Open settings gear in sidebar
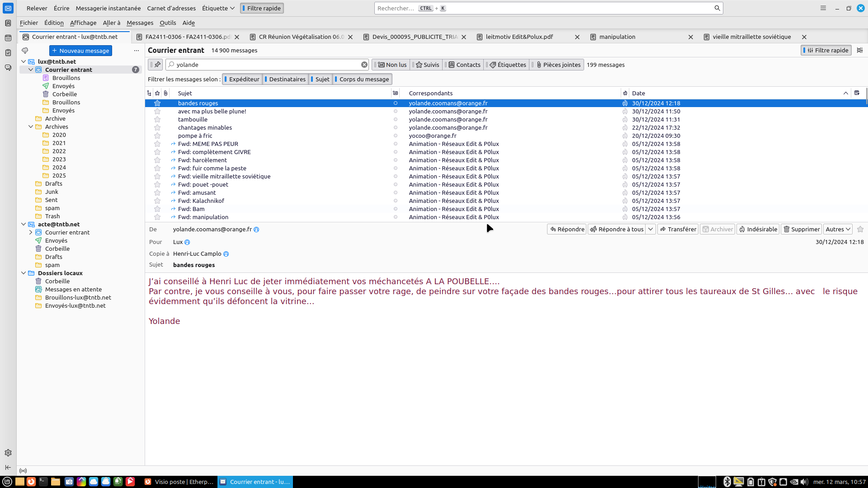868x488 pixels. click(x=8, y=453)
